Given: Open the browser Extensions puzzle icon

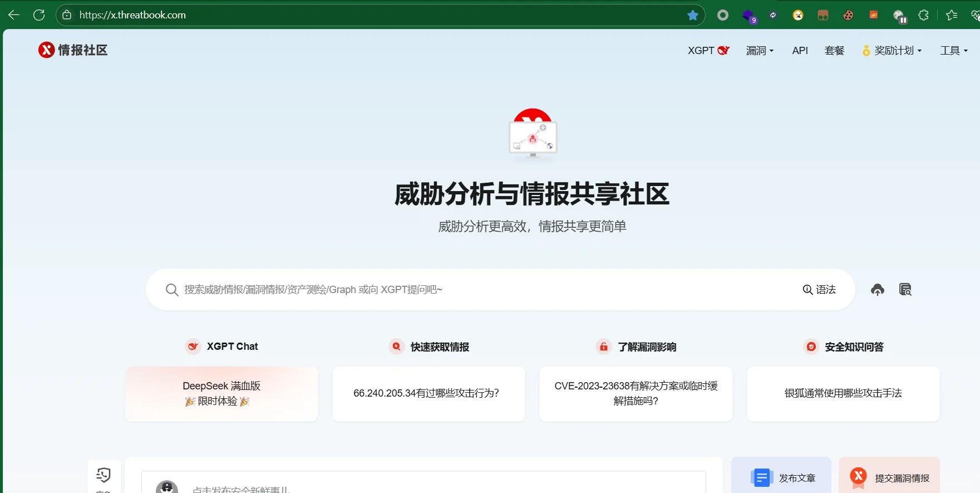Looking at the screenshot, I should 924,15.
